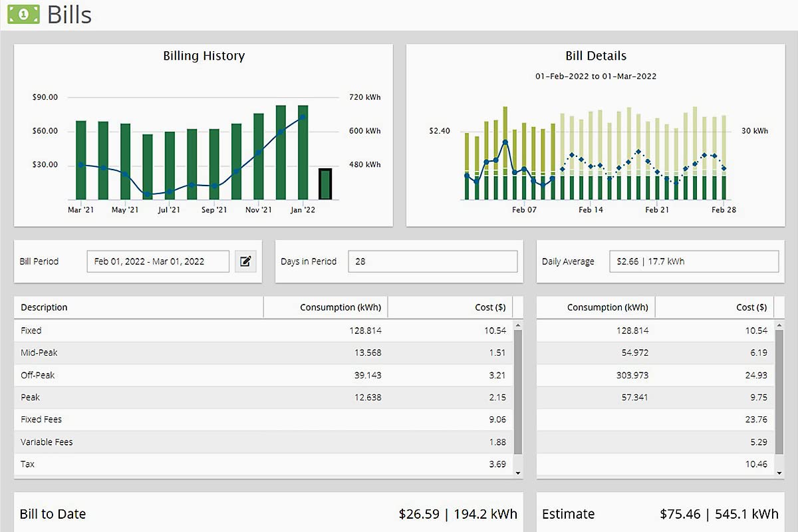Image resolution: width=798 pixels, height=532 pixels.
Task: Select the highlighted current-month bar in Billing History
Action: pyautogui.click(x=325, y=184)
